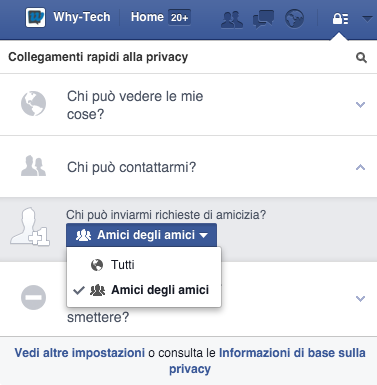Screen dimensions: 377x385
Task: Expand 'Chi può vedere le mie cose?' chevron
Action: 360,105
